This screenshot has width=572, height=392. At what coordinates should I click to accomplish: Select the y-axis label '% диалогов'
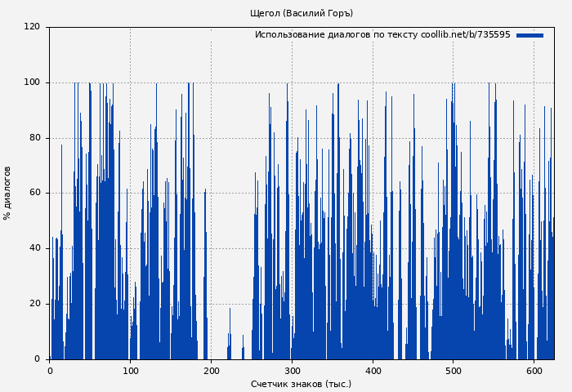[x=7, y=193]
